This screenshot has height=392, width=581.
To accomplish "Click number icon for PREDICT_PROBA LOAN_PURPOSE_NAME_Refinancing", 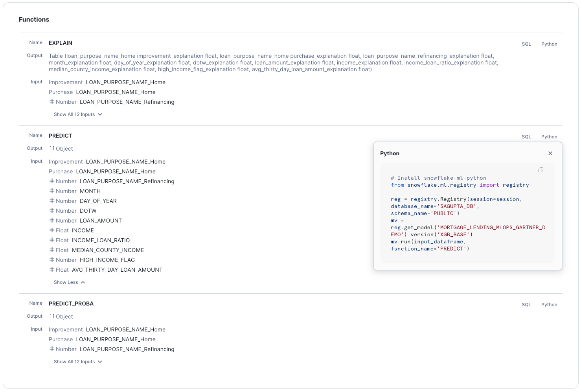I will click(52, 349).
